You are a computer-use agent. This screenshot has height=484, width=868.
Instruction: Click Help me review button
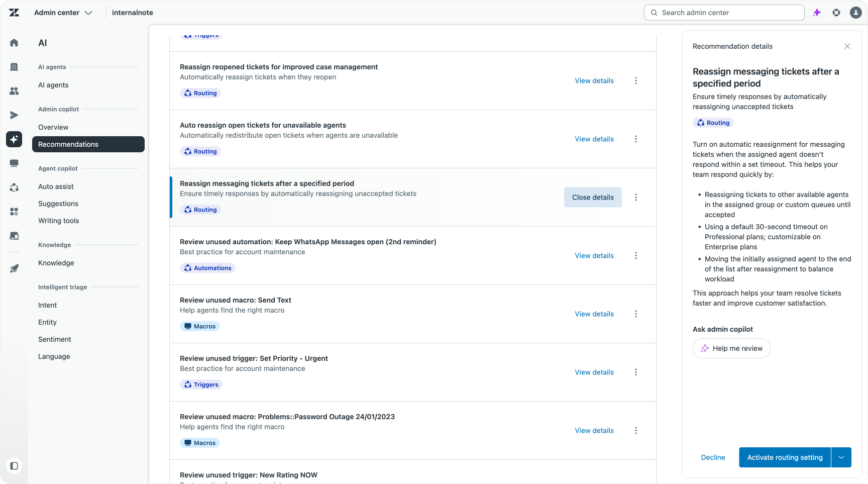pos(731,348)
